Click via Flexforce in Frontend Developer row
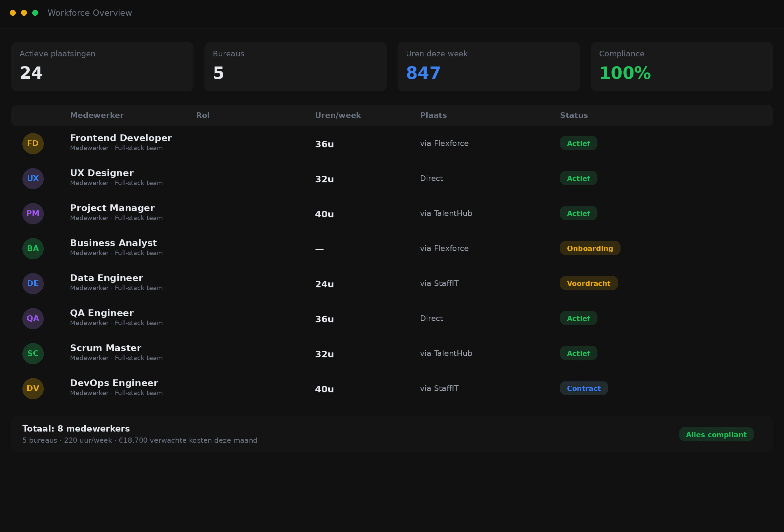784x532 pixels. tap(444, 143)
